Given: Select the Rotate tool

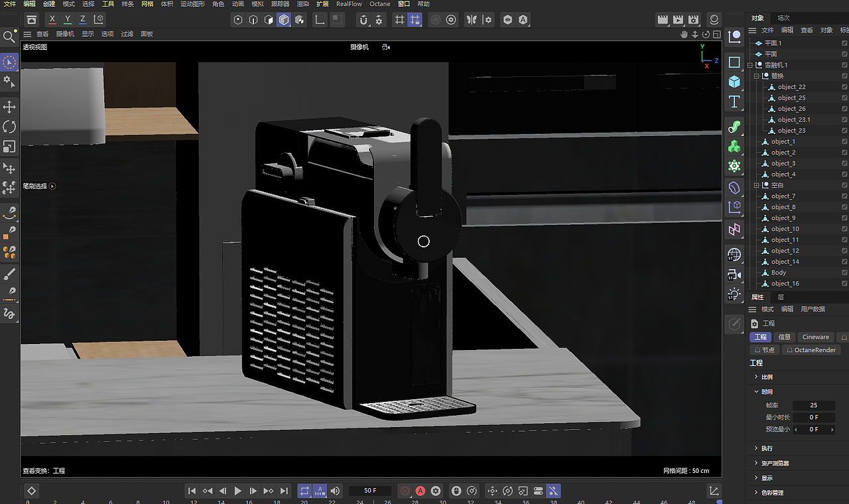Looking at the screenshot, I should [9, 127].
